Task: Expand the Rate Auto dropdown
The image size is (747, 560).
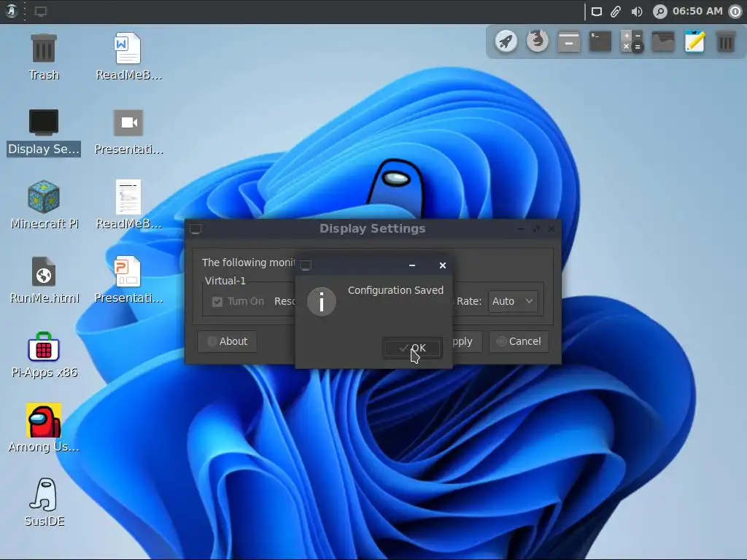Action: pyautogui.click(x=513, y=301)
